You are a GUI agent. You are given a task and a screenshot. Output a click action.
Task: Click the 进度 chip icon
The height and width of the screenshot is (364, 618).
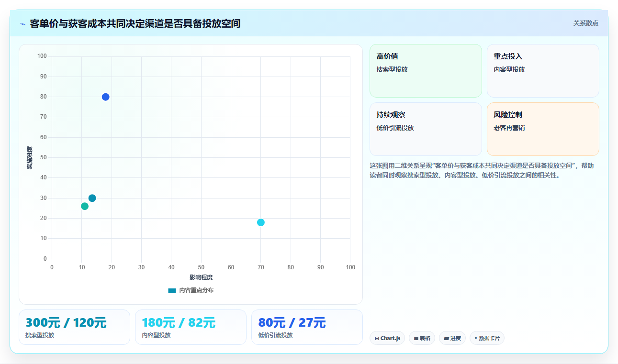[x=447, y=338]
